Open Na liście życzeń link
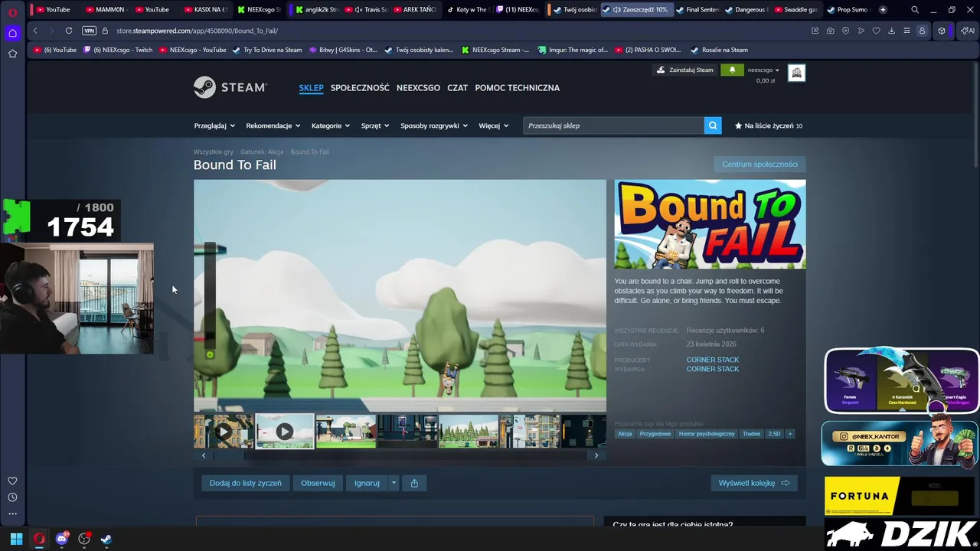Screen dimensions: 980x551 [x=769, y=126]
